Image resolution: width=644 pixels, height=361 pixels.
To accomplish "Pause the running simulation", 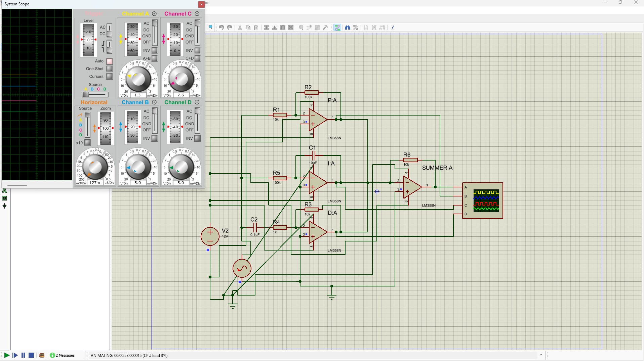I will [23, 355].
